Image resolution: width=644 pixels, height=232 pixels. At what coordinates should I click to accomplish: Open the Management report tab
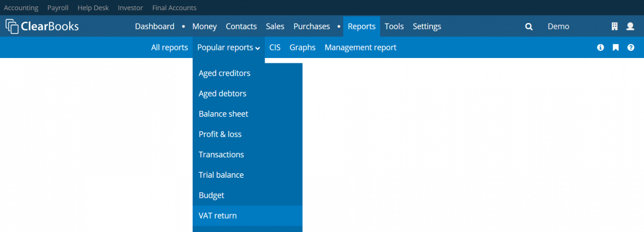361,47
